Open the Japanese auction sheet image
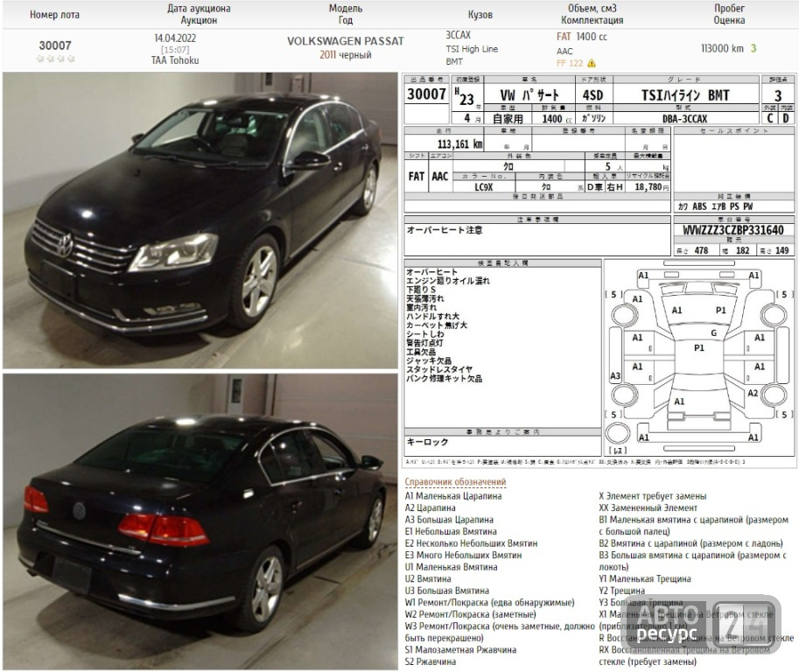The width and height of the screenshot is (799, 672). 599,270
